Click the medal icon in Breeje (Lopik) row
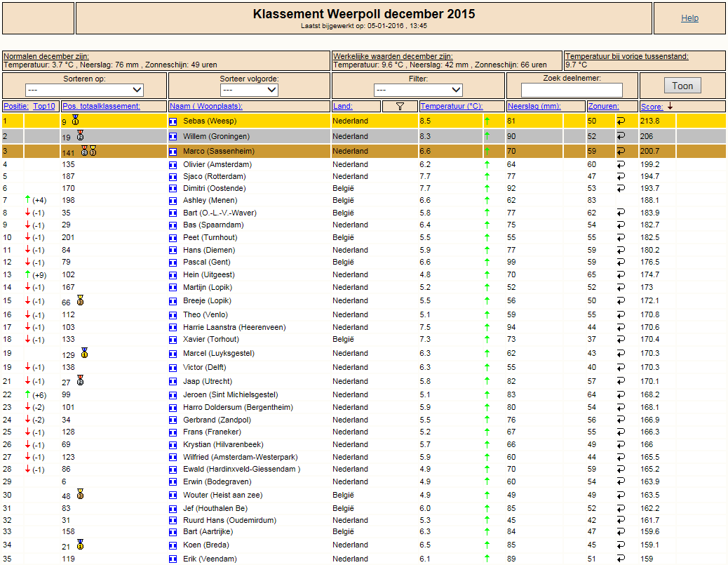728x565 pixels. [80, 300]
